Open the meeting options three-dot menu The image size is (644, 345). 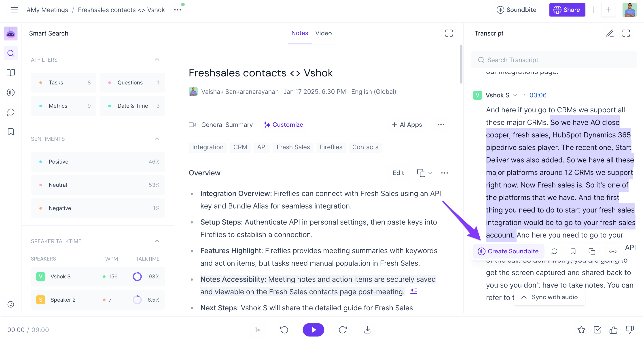pos(177,10)
